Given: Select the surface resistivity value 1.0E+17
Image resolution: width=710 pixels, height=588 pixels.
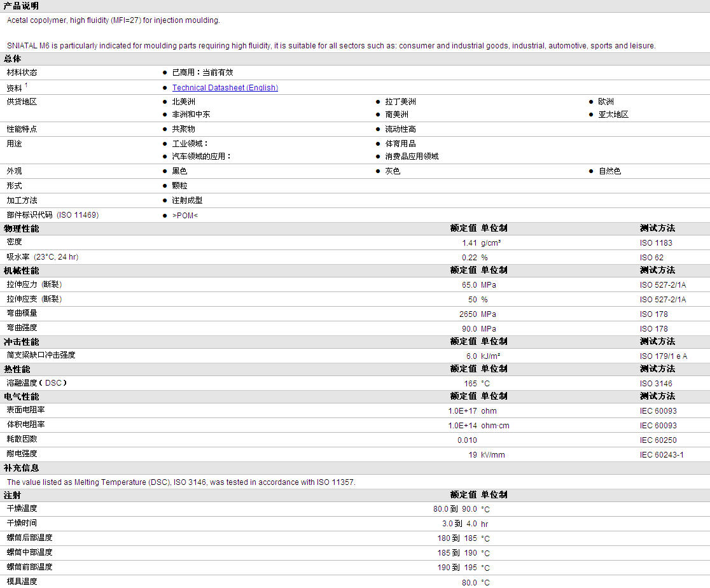Looking at the screenshot, I should pos(463,411).
